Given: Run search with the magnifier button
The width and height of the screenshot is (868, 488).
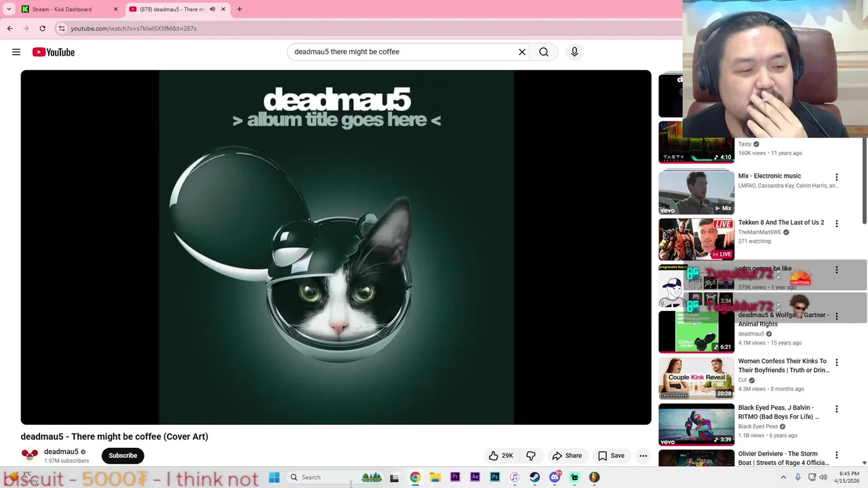Looking at the screenshot, I should pos(544,52).
